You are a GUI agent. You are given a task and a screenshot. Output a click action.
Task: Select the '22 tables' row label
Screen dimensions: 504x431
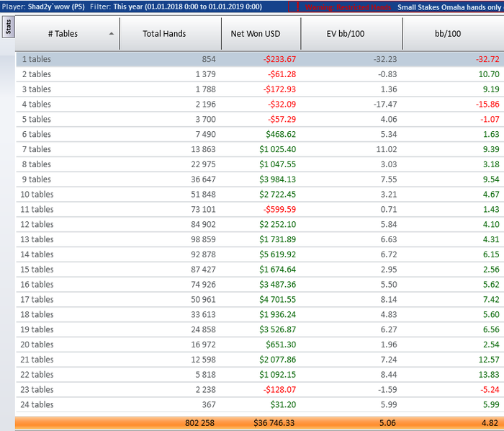pyautogui.click(x=37, y=374)
